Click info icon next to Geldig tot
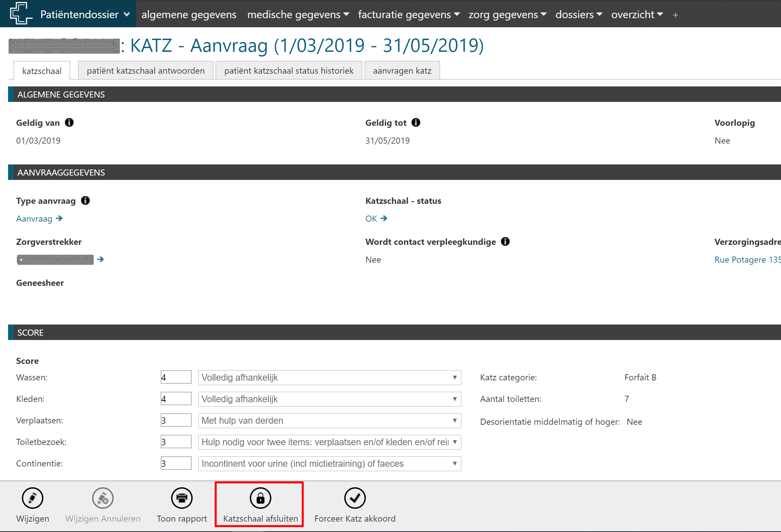Image resolution: width=781 pixels, height=532 pixels. (416, 123)
